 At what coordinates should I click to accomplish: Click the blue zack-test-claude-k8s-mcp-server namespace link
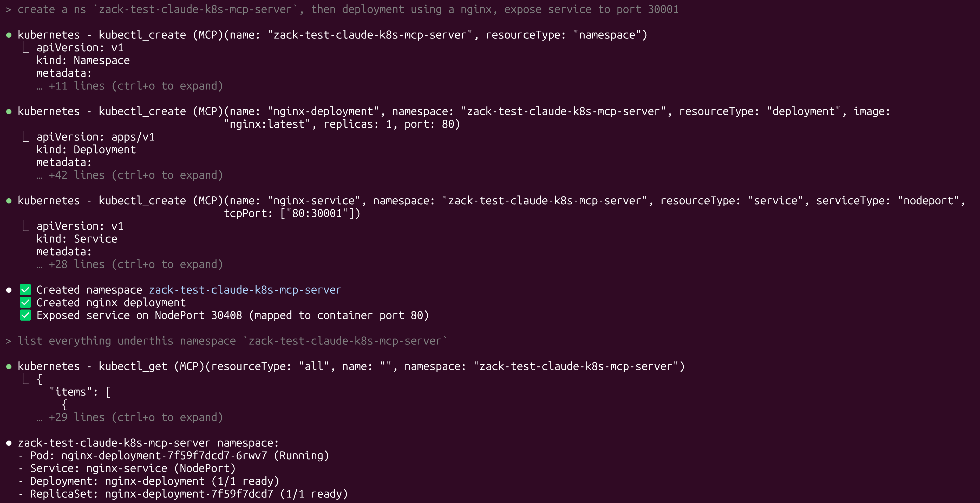(x=245, y=290)
